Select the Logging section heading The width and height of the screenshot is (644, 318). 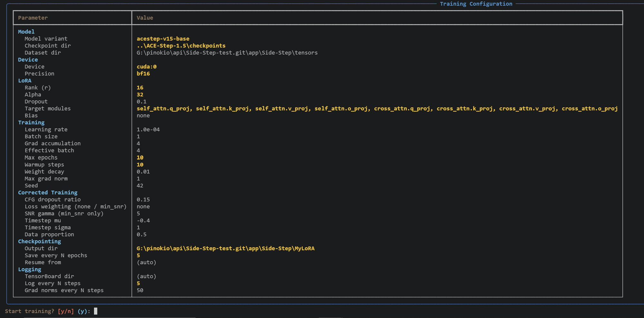click(x=30, y=269)
